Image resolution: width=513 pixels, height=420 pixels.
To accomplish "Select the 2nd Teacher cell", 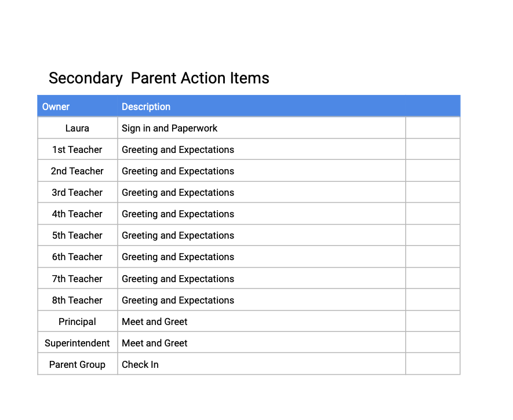I will pos(77,171).
